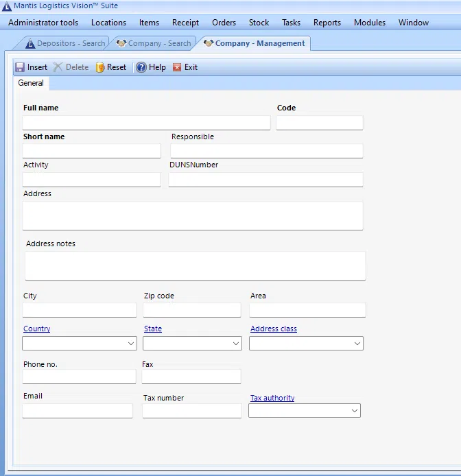The width and height of the screenshot is (461, 476).
Task: Open the Administrator tools menu
Action: [43, 23]
